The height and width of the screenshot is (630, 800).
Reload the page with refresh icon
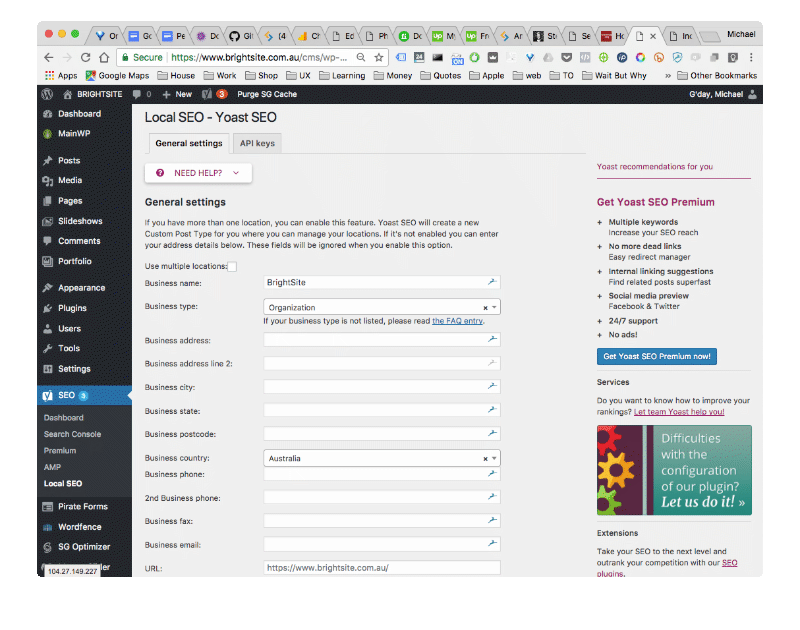pyautogui.click(x=86, y=58)
